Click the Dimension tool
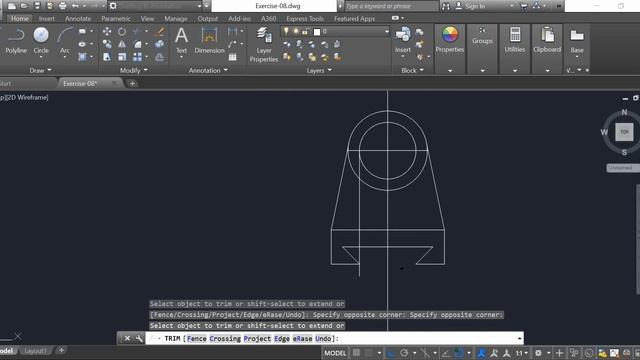640x360 pixels. pos(209,40)
